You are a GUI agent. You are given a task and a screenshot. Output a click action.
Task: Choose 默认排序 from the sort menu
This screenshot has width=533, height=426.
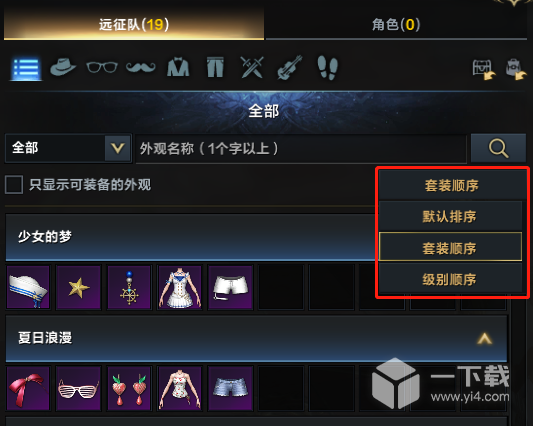click(x=450, y=216)
